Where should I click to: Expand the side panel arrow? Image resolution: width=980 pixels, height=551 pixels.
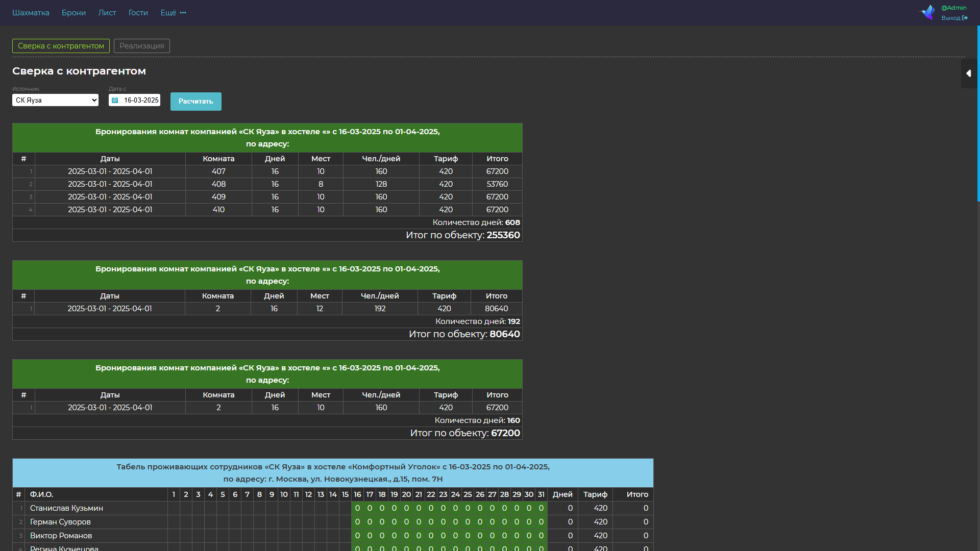[x=968, y=73]
